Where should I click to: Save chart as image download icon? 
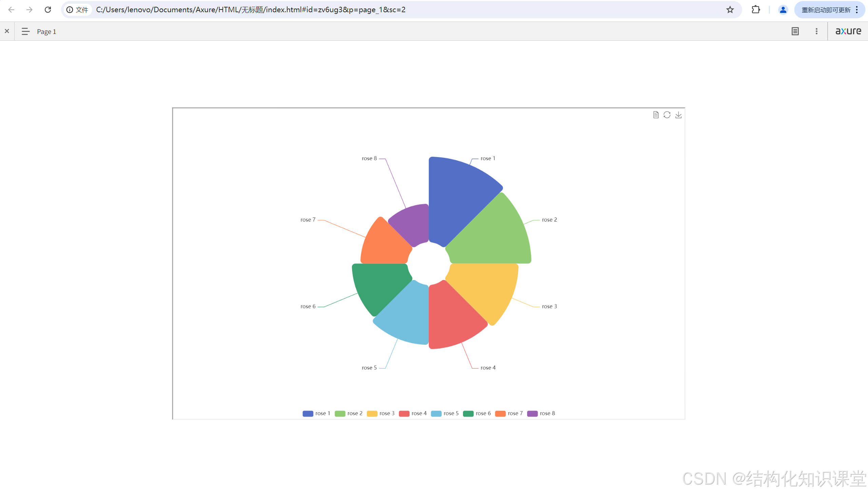pos(678,115)
